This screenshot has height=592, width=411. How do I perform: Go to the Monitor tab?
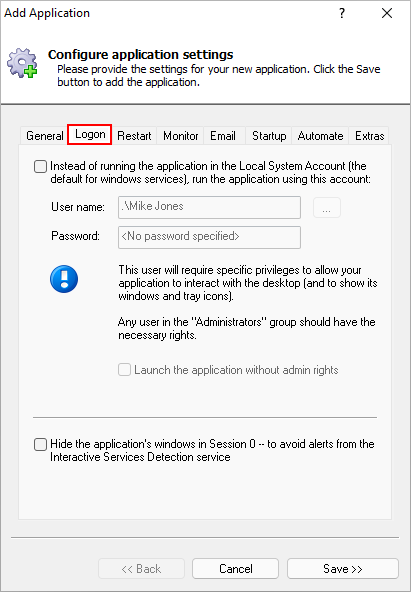(180, 136)
